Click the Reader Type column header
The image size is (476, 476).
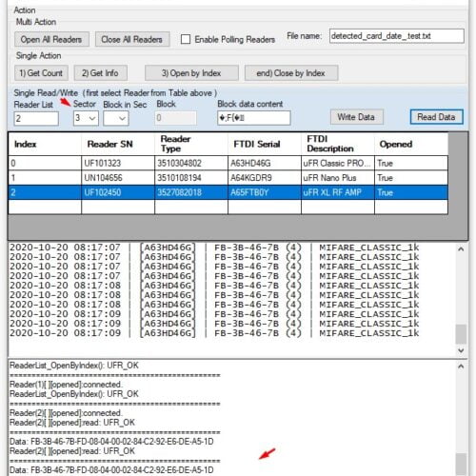(191, 144)
